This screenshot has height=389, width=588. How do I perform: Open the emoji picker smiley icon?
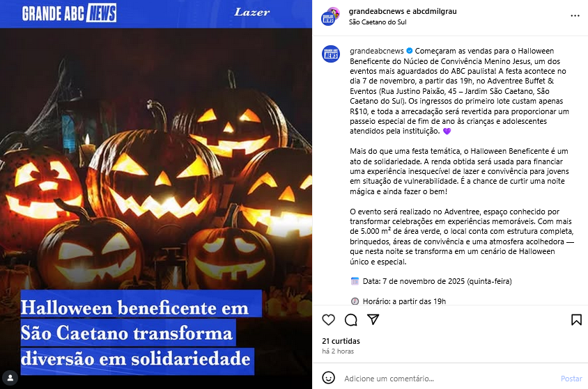(329, 378)
